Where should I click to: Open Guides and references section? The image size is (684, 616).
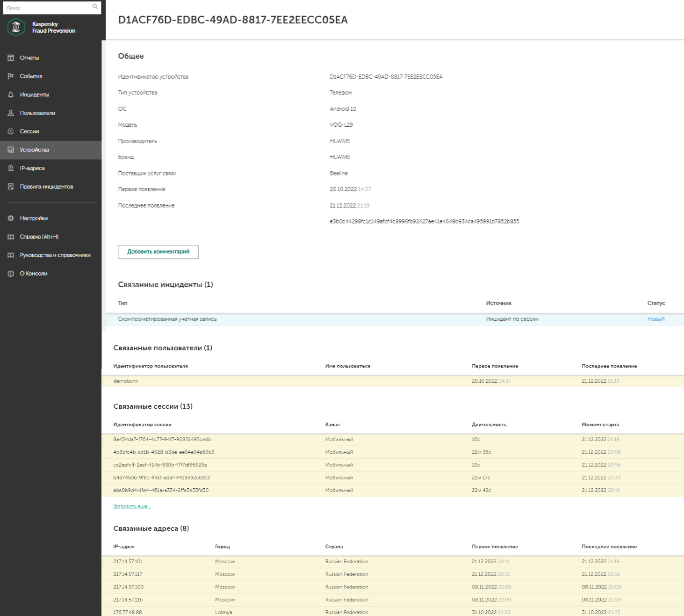(x=55, y=255)
